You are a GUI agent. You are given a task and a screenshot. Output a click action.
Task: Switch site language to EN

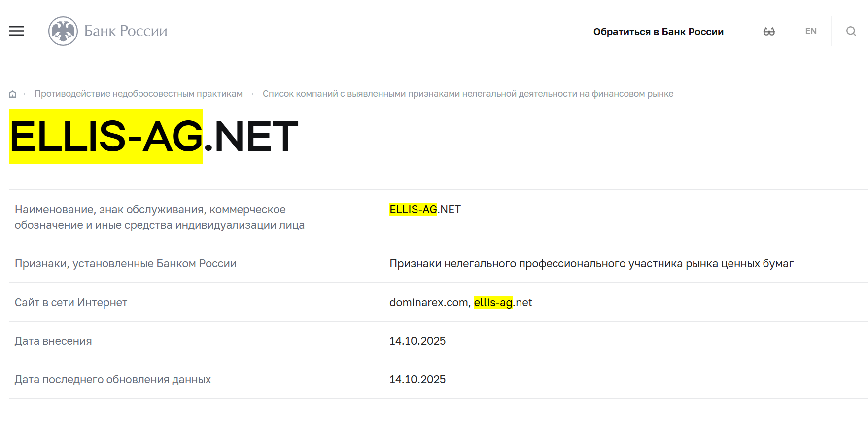click(x=810, y=31)
